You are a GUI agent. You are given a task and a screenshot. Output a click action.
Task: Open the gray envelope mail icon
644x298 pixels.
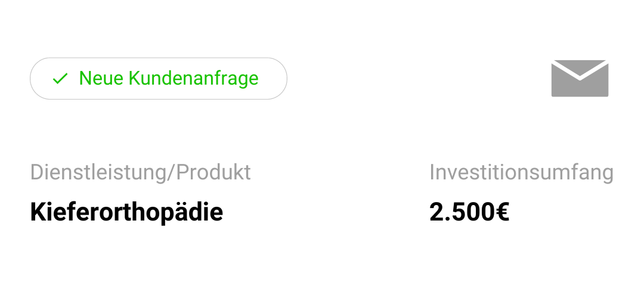(x=580, y=79)
